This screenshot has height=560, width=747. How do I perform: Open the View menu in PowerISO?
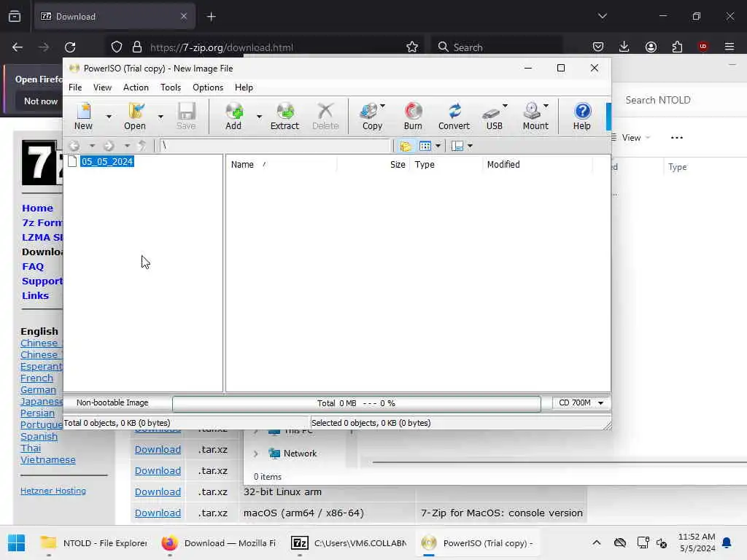coord(102,87)
